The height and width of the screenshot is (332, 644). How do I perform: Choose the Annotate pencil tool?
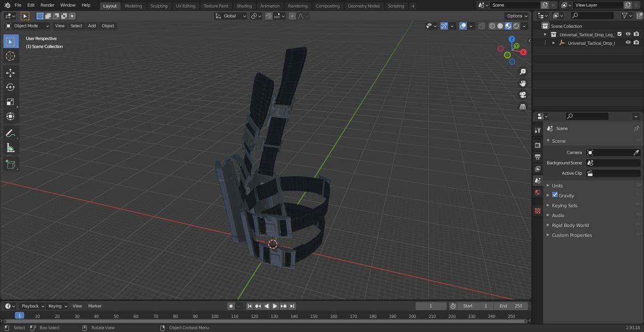tap(10, 134)
